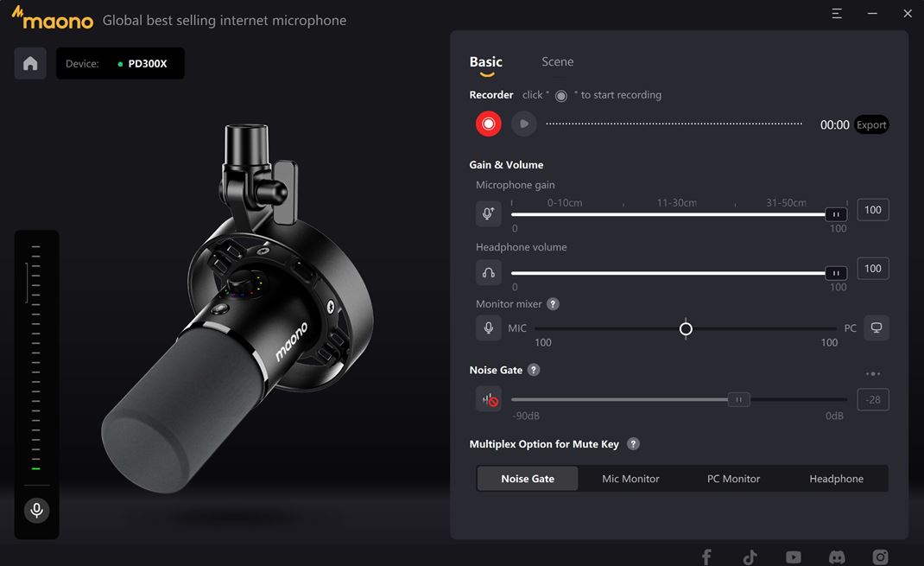This screenshot has height=566, width=924.
Task: Show help for Noise Gate
Action: 534,370
